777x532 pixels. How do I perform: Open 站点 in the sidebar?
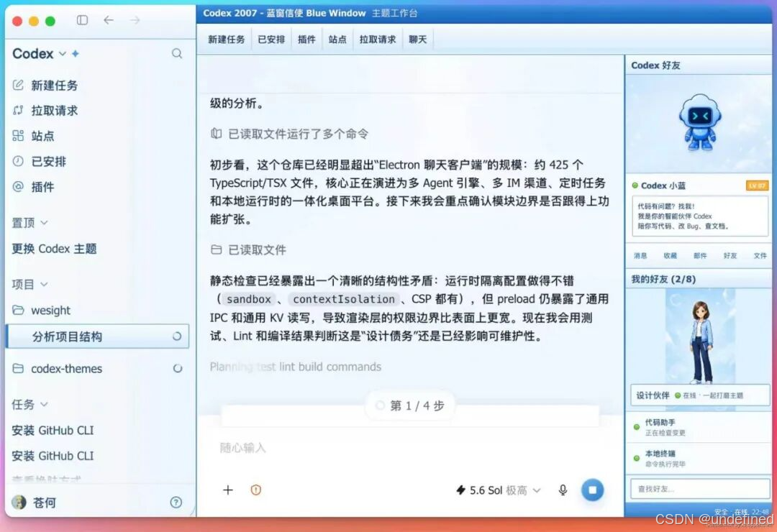[x=42, y=136]
